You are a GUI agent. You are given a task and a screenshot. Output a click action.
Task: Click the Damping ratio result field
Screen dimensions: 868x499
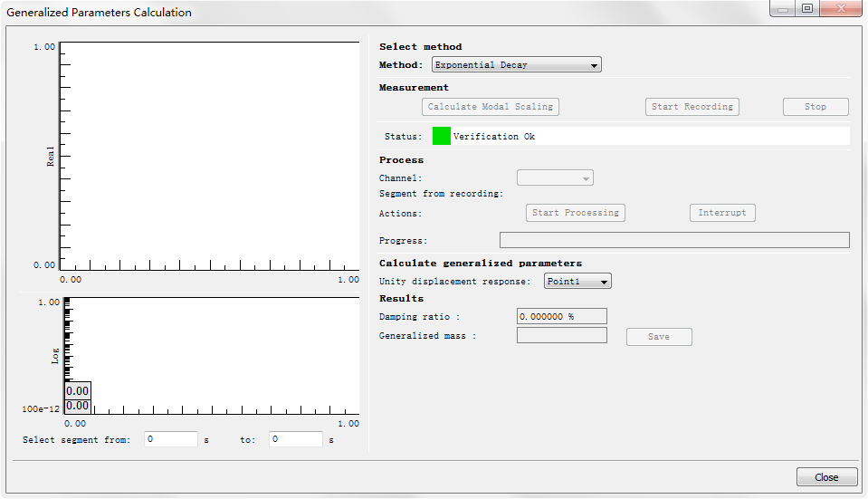point(561,316)
